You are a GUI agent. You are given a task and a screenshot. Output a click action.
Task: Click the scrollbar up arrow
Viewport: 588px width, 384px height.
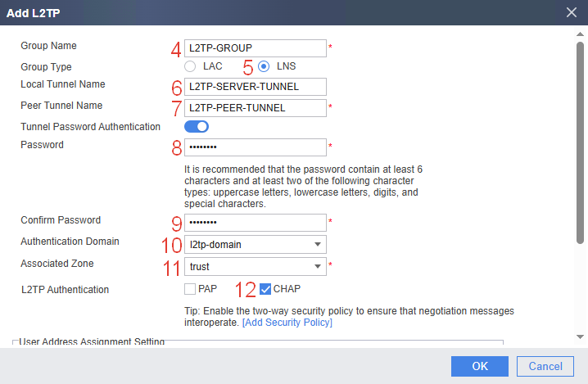click(x=580, y=34)
